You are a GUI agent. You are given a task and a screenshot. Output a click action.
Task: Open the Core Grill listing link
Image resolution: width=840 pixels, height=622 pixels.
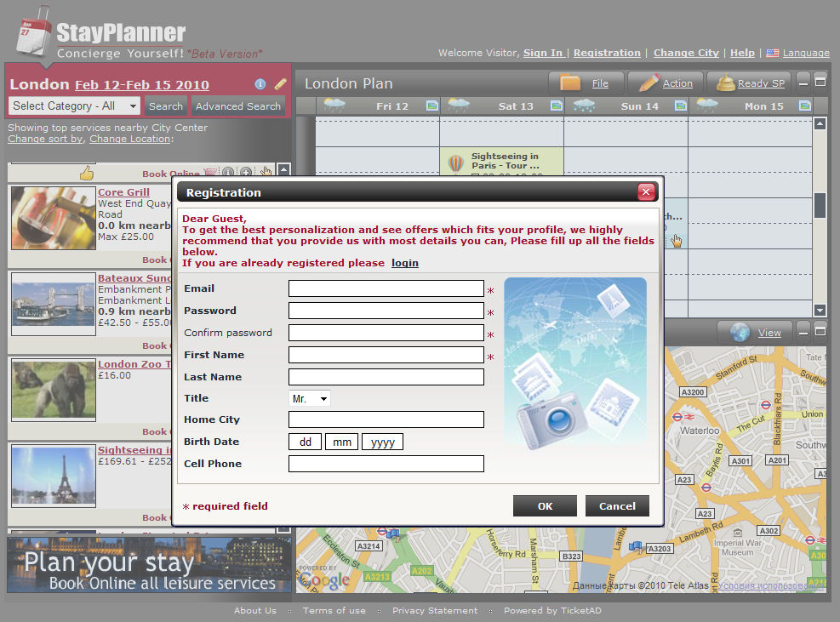(123, 192)
